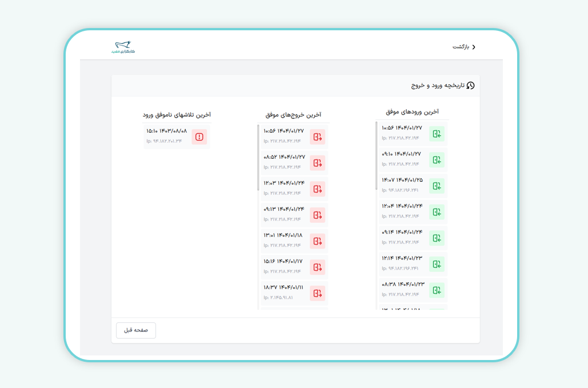Click the brokerage logo in the header
The image size is (588, 388).
(123, 47)
